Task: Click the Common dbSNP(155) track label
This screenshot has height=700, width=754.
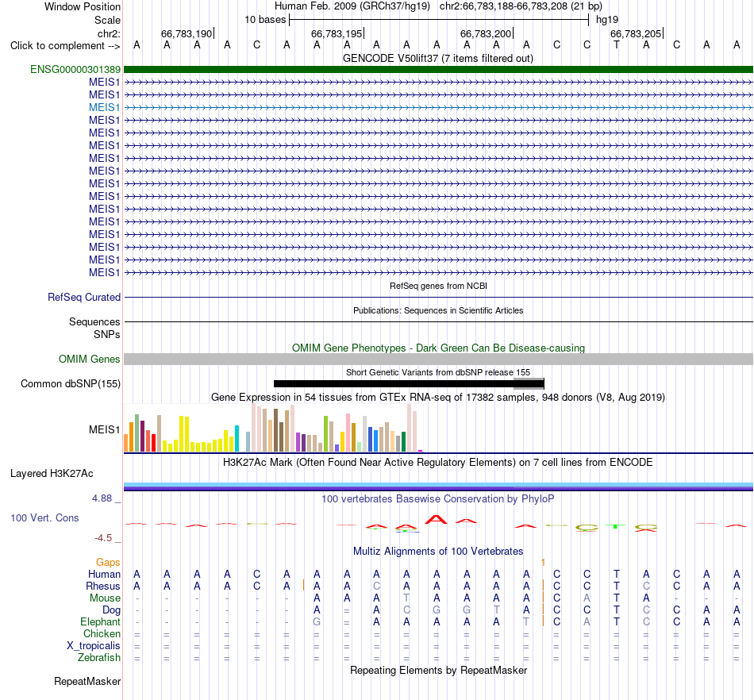Action: [x=71, y=383]
